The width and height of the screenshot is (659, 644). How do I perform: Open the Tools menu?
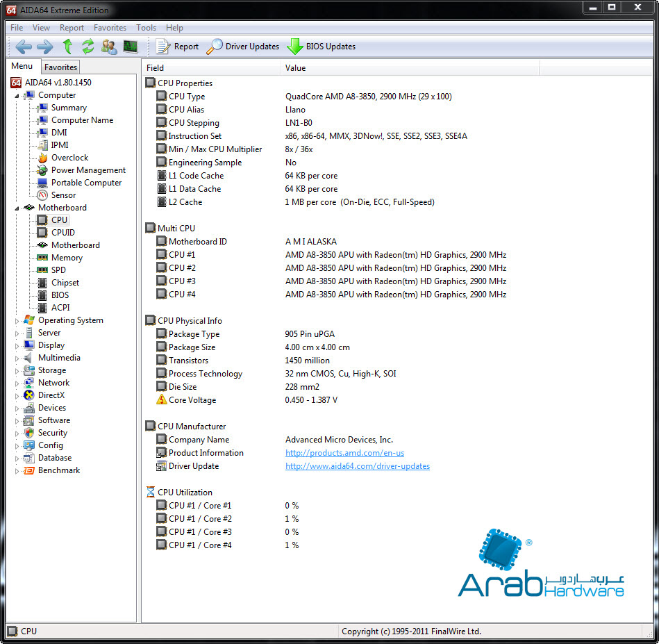147,28
